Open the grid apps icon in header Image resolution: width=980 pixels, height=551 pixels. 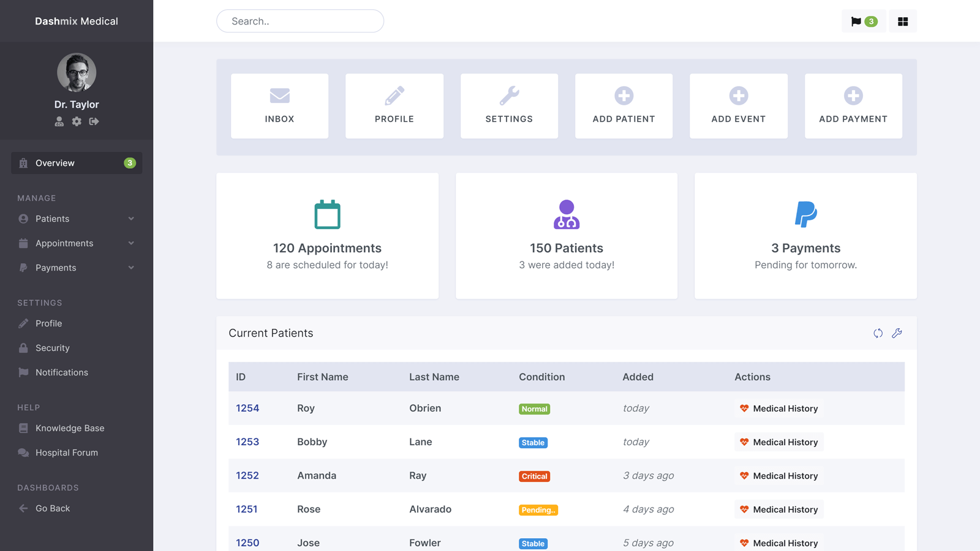tap(902, 21)
